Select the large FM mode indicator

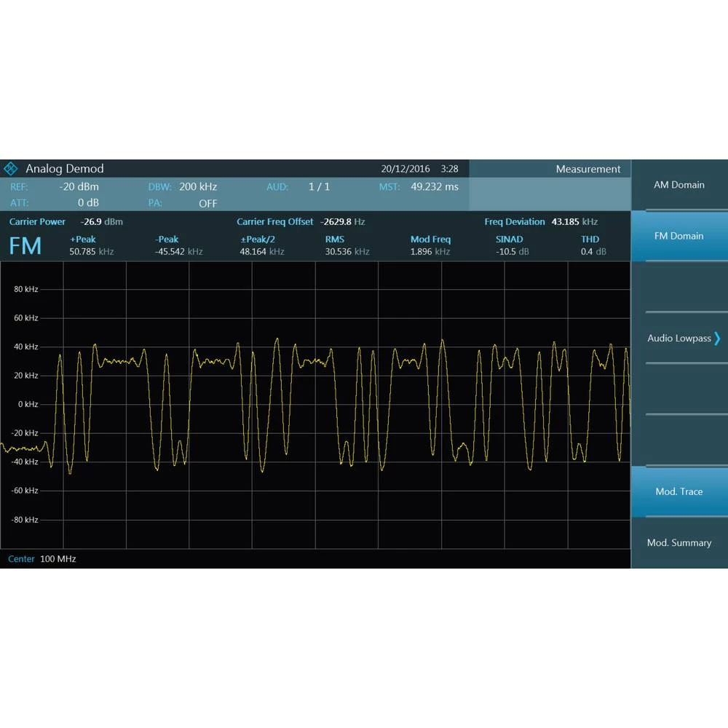coord(25,246)
